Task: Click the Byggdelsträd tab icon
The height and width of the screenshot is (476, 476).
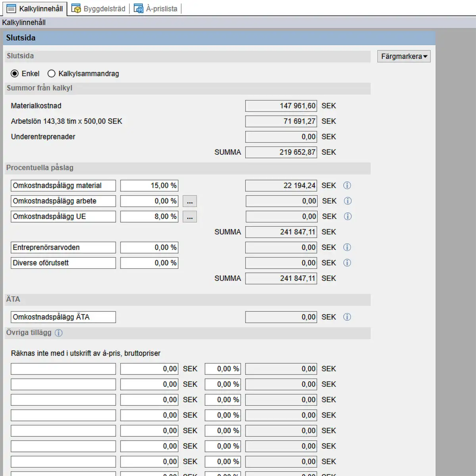Action: tap(76, 9)
